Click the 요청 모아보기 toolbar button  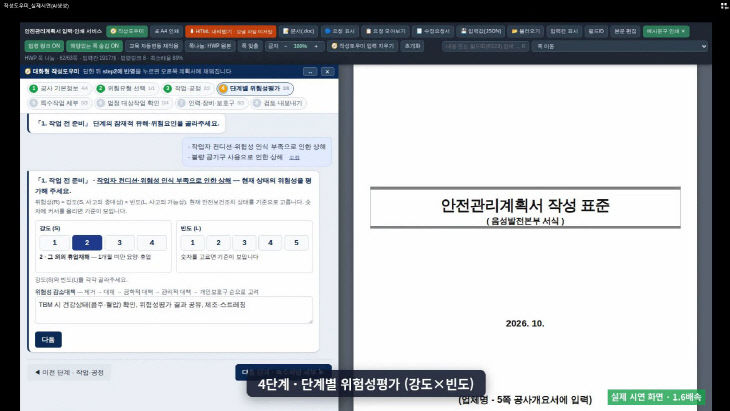(385, 31)
